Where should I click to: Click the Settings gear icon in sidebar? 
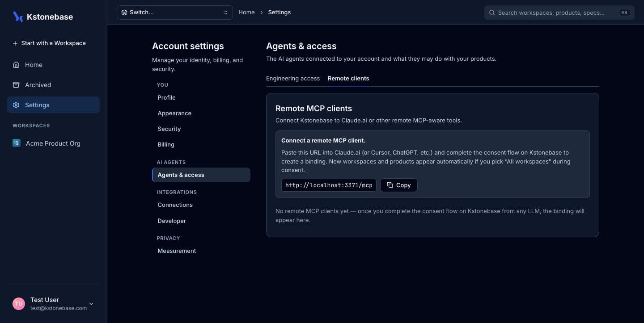[16, 105]
